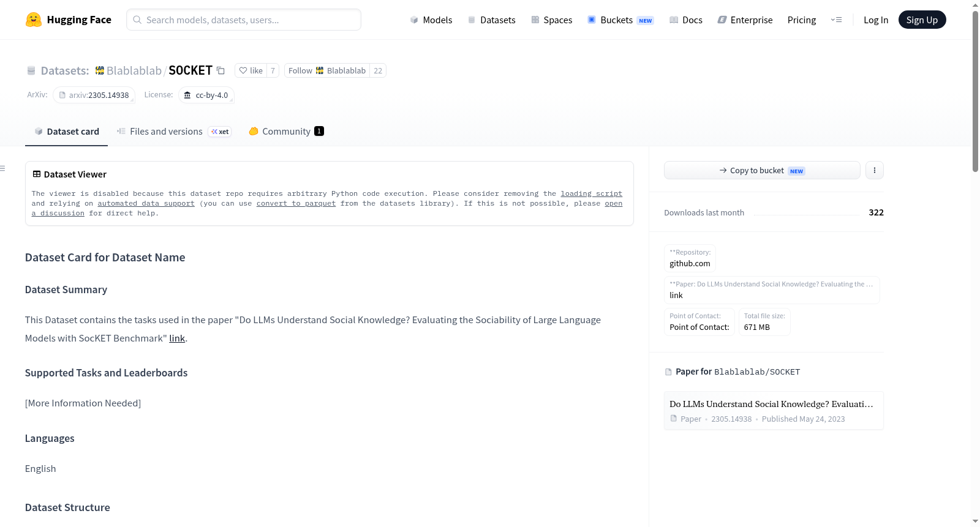This screenshot has height=527, width=980.
Task: Open the linked paper card for SOCKET
Action: (774, 411)
